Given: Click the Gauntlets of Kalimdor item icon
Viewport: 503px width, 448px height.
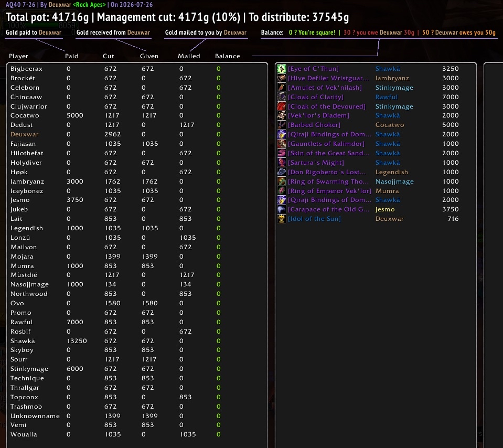Looking at the screenshot, I should (x=281, y=144).
